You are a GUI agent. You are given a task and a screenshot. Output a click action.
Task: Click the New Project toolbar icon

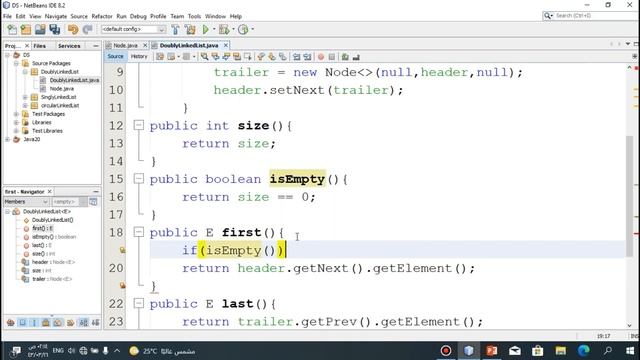pyautogui.click(x=26, y=29)
